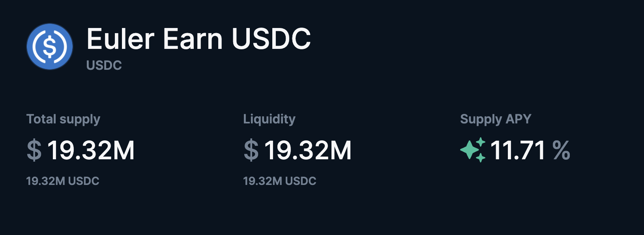The width and height of the screenshot is (644, 235).
Task: Click the USDC subtitle under the vault name
Action: (x=103, y=65)
